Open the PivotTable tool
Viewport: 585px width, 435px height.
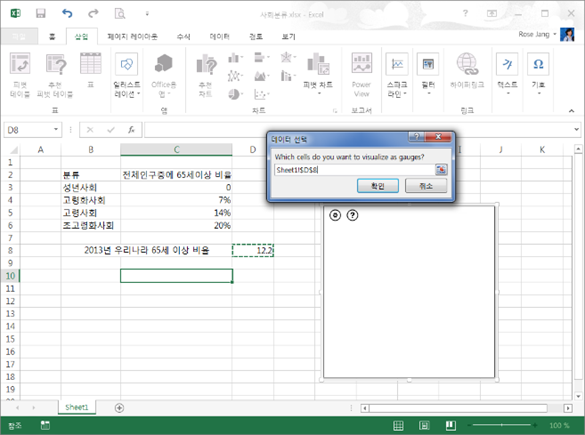pos(19,75)
